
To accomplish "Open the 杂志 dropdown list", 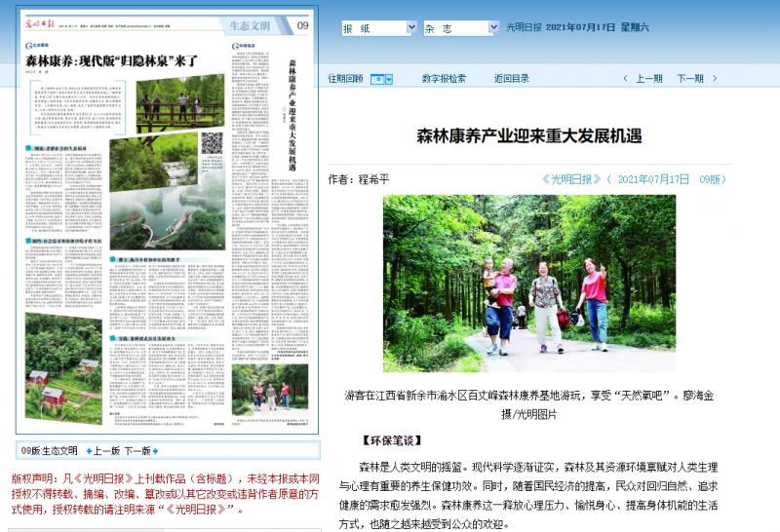I will [492, 28].
